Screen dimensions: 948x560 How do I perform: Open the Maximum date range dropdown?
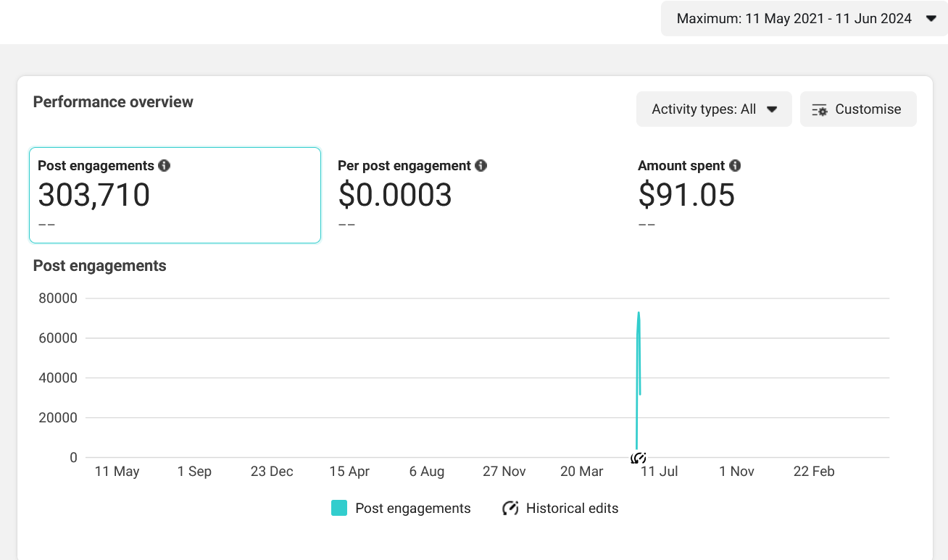click(x=794, y=19)
